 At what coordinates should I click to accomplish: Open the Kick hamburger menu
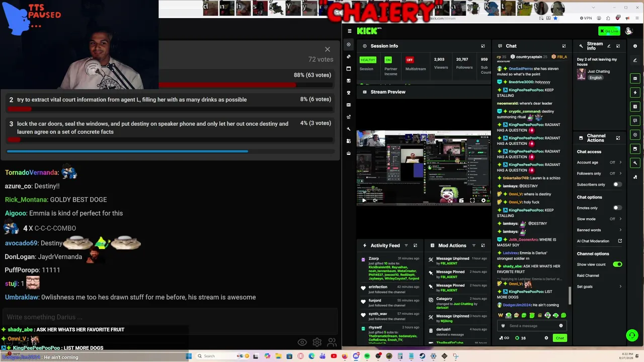point(350,31)
